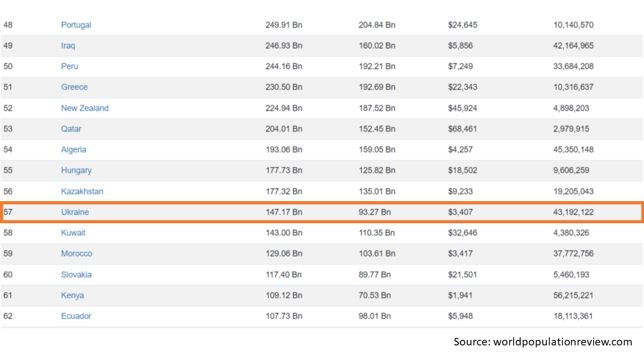Select the Slovakia link
This screenshot has height=362, width=644.
(x=76, y=275)
